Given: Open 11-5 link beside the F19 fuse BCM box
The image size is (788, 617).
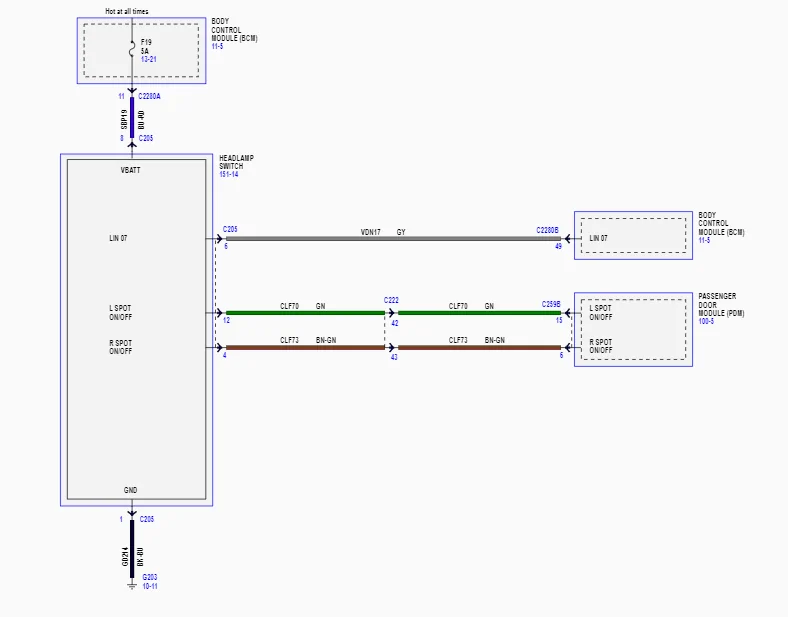Looking at the screenshot, I should click(x=217, y=46).
